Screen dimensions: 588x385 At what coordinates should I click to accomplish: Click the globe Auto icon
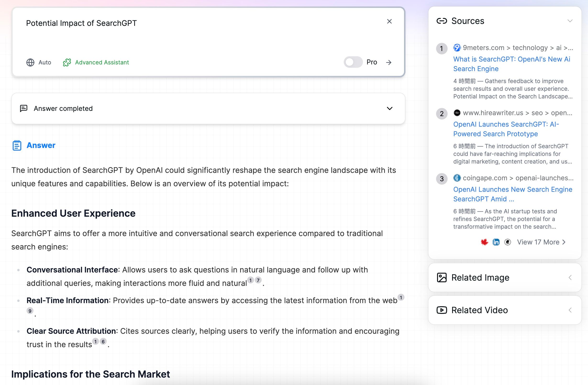point(30,62)
